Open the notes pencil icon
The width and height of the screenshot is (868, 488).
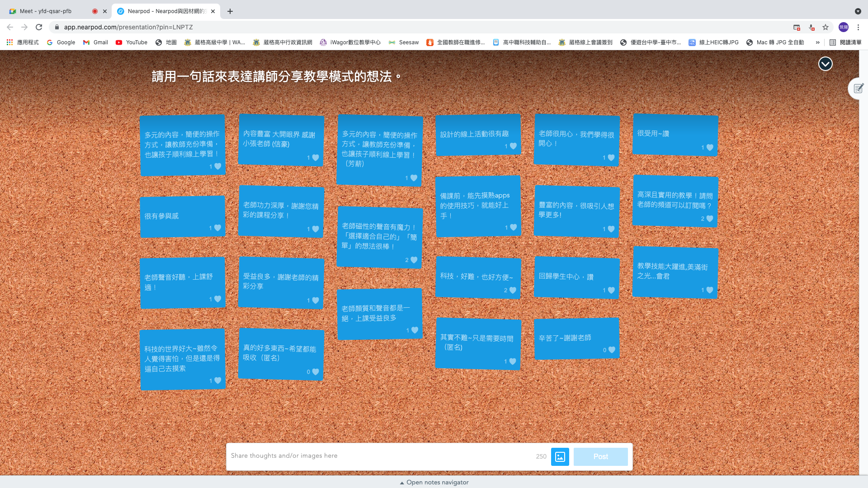858,89
